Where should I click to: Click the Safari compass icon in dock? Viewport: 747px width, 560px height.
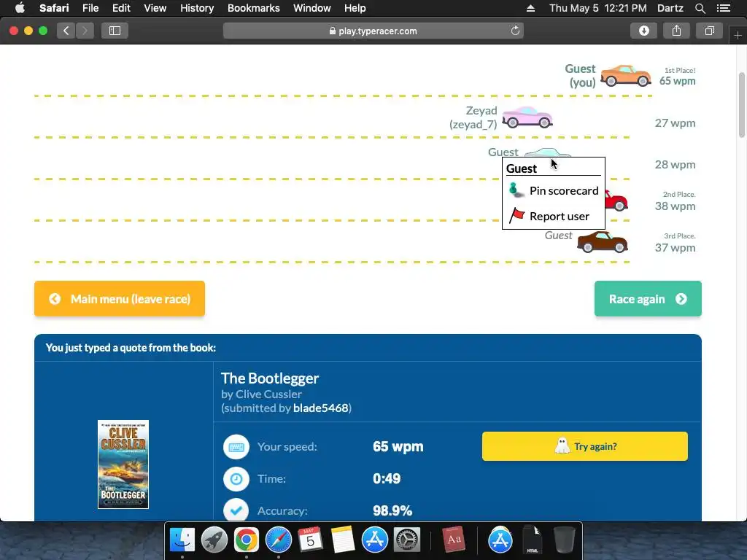coord(278,540)
